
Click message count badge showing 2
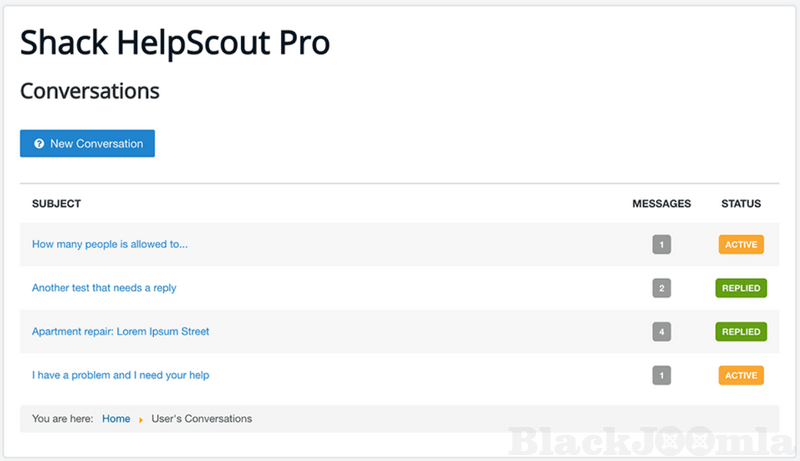(661, 288)
